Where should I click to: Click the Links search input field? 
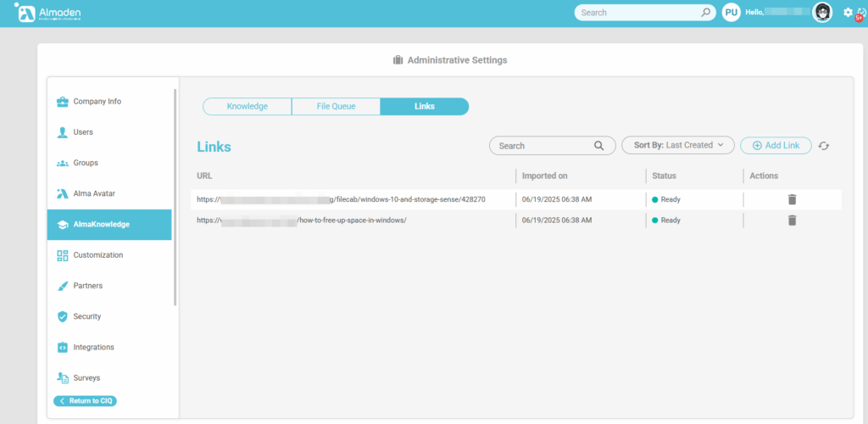(x=542, y=146)
